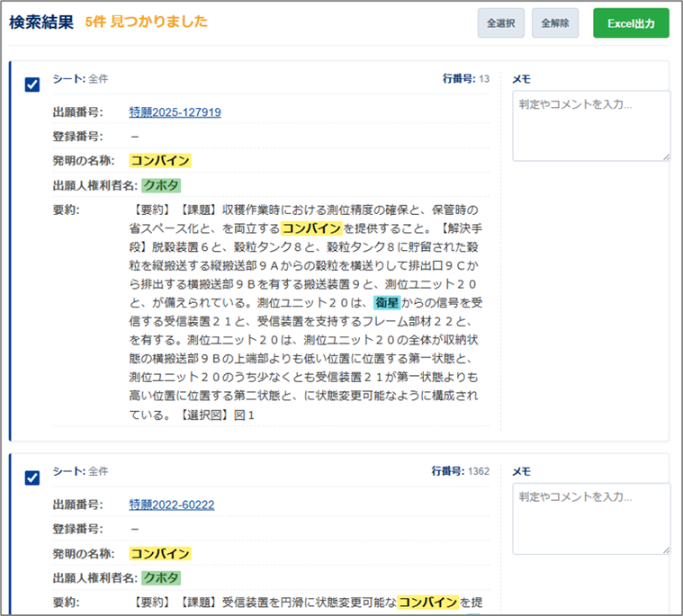The height and width of the screenshot is (616, 683).
Task: Click highlighted 衛星 keyword in abstract
Action: [387, 302]
